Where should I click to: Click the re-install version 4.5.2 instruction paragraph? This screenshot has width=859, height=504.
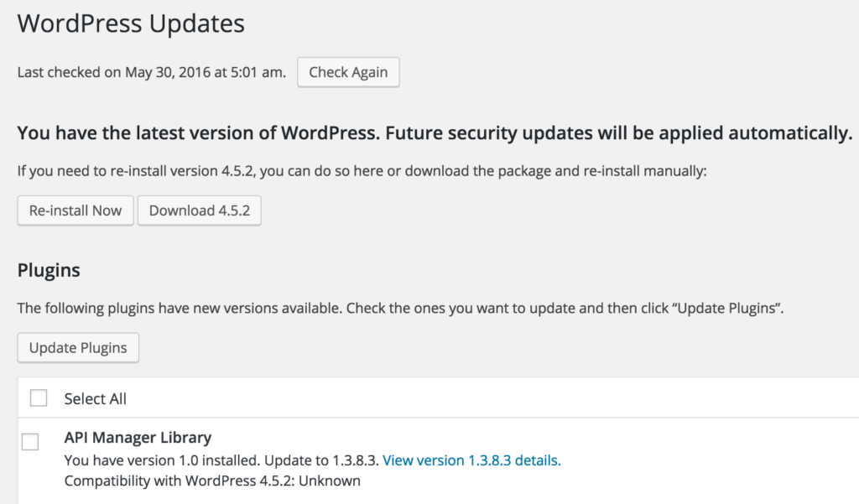click(362, 171)
